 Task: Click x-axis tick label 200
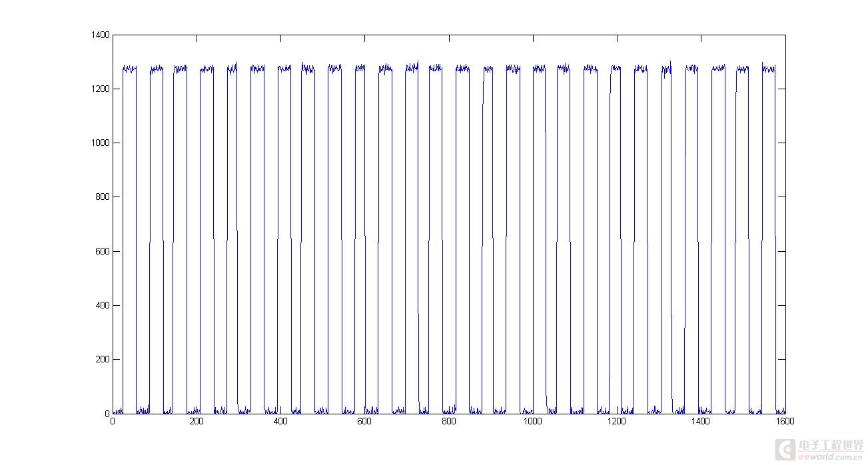pyautogui.click(x=197, y=422)
